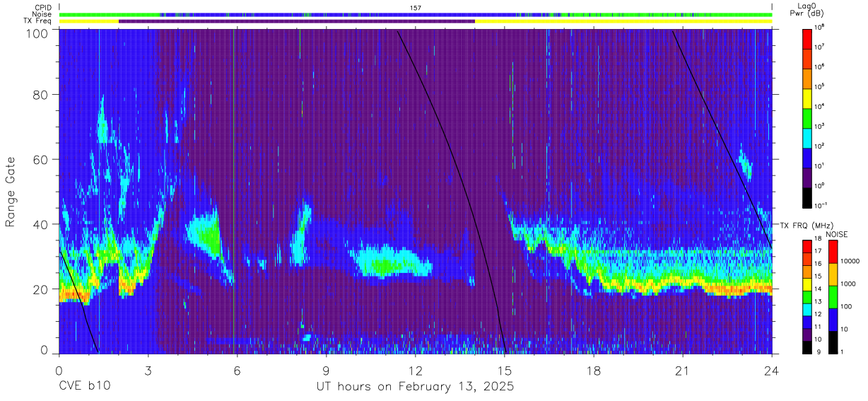Click the 1 label on NOISE scale
Image resolution: width=868 pixels, height=401 pixels.
click(841, 351)
